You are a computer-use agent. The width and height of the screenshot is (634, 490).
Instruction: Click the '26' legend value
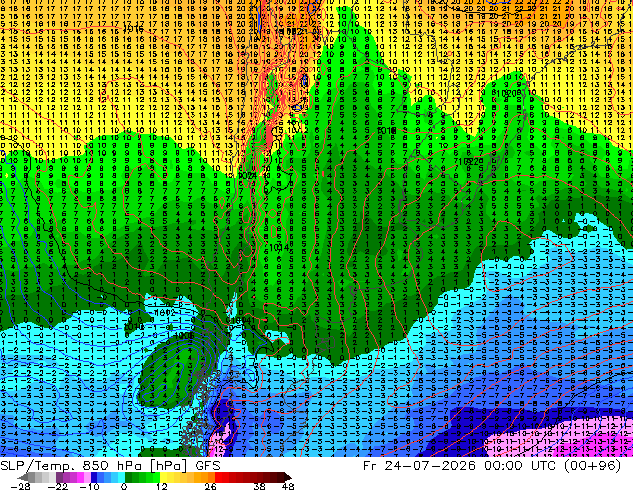210,486
